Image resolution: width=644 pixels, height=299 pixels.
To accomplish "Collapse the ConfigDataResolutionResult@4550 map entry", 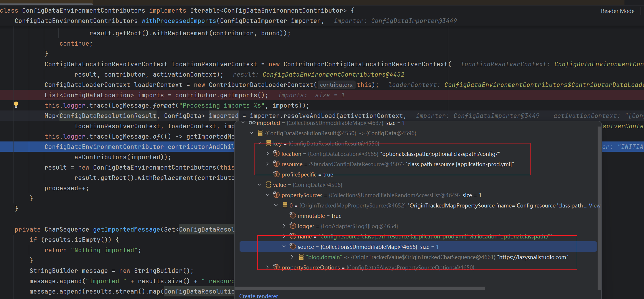I will (251, 133).
